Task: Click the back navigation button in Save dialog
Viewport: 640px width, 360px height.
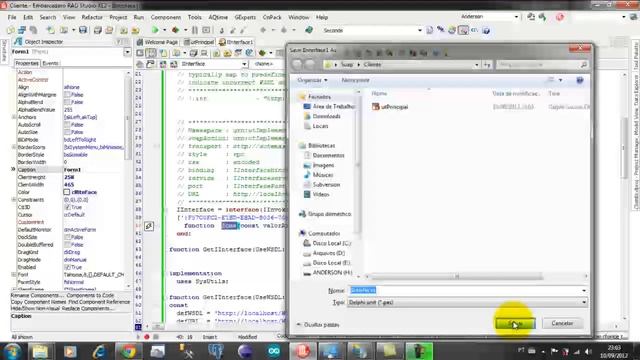Action: click(297, 64)
